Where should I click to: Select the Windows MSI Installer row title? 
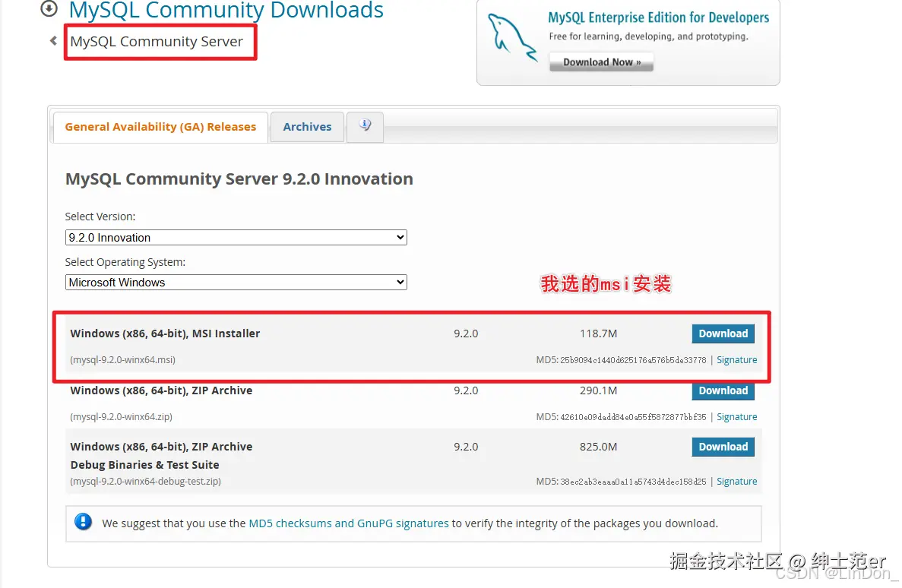(165, 334)
